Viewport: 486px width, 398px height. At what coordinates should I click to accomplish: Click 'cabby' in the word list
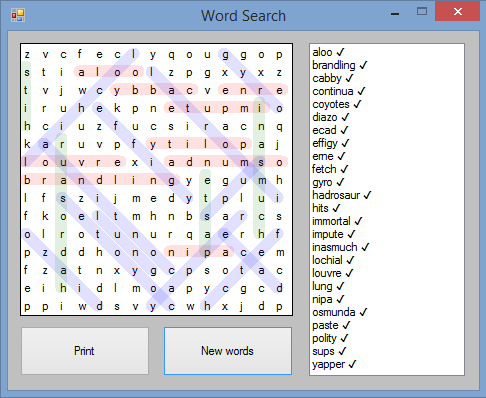coord(333,78)
